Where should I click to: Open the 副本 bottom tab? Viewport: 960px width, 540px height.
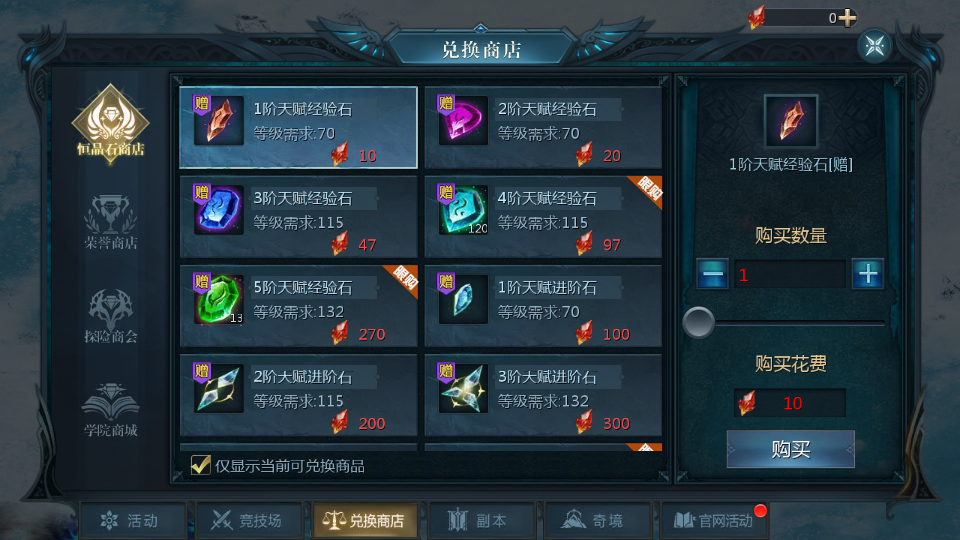coord(482,521)
